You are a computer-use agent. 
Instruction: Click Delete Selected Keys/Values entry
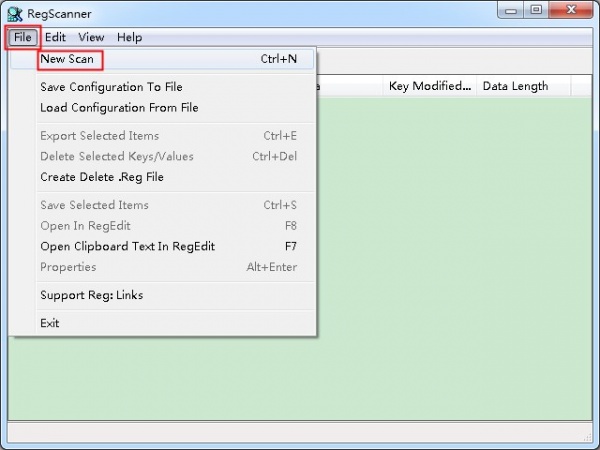point(162,157)
